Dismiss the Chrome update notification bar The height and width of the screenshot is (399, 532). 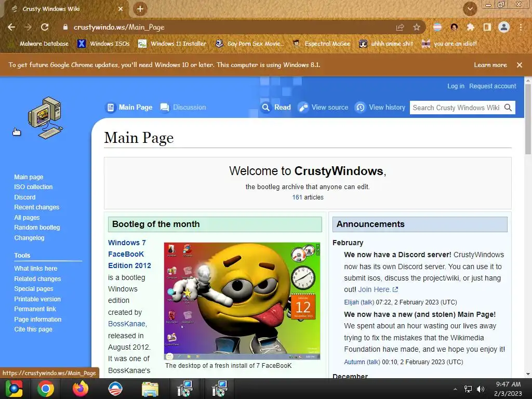pos(520,65)
